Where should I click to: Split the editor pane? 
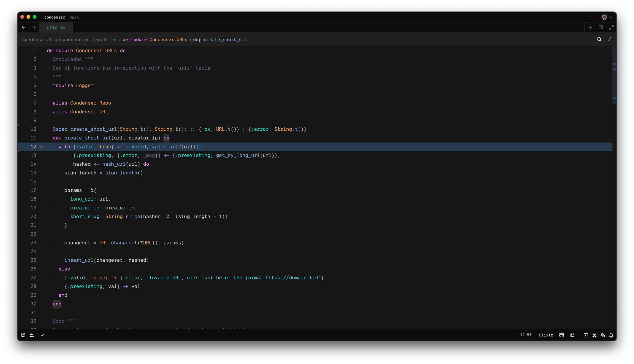(x=601, y=27)
